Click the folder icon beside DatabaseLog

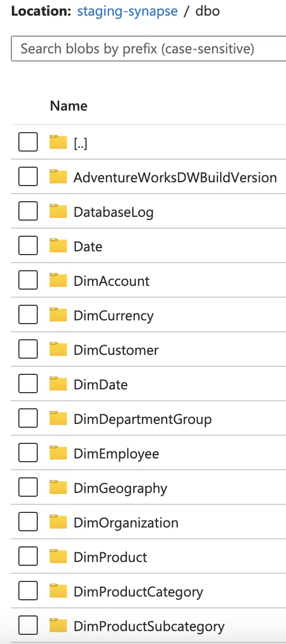58,211
